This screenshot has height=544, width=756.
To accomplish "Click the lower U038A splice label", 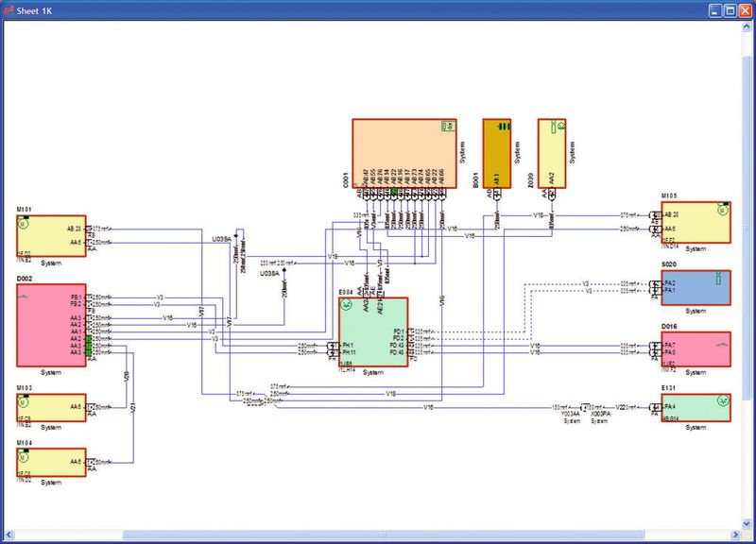I will (x=269, y=273).
